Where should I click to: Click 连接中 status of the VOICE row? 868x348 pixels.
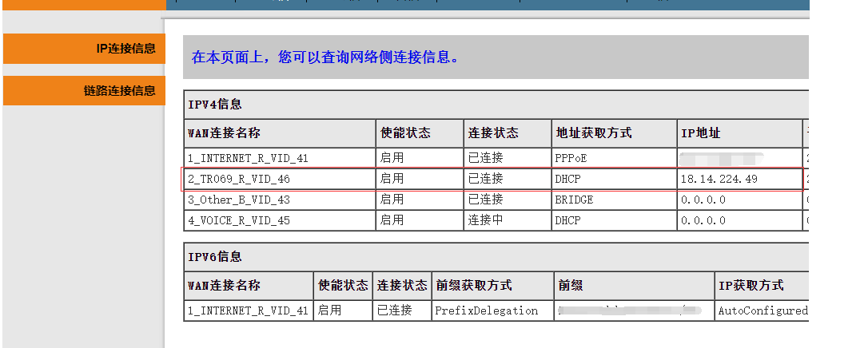485,220
